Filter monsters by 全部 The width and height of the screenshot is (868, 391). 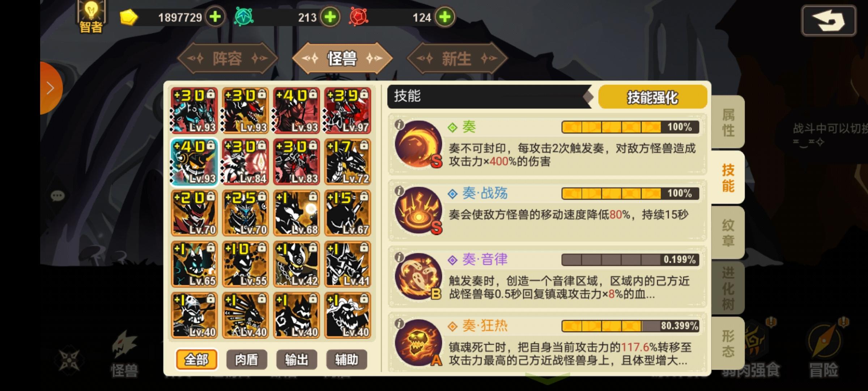pos(196,360)
